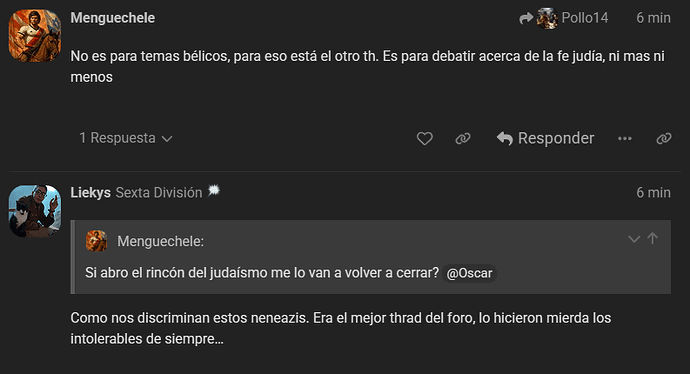Click the 6 min timestamp on Liekys post
The height and width of the screenshot is (374, 690).
pos(653,192)
